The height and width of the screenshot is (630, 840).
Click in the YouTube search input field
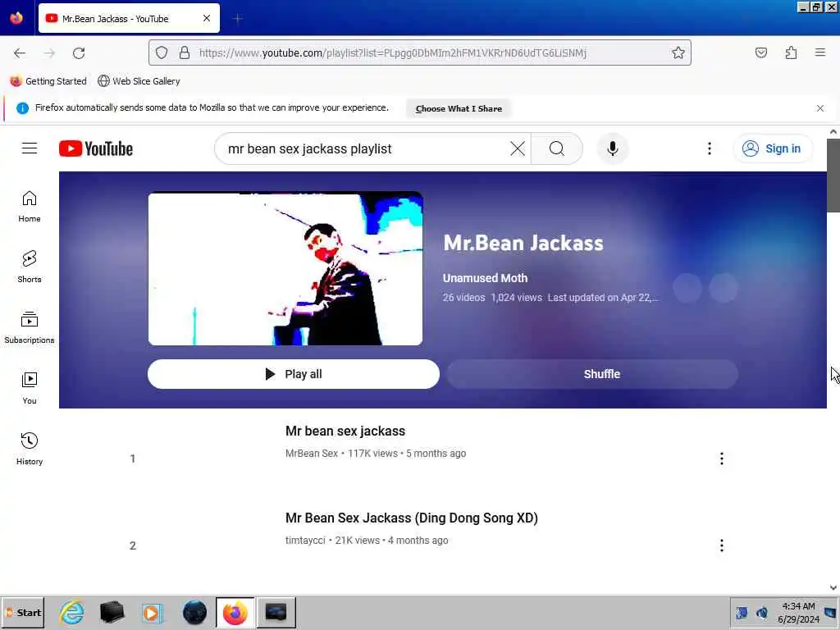pyautogui.click(x=364, y=148)
